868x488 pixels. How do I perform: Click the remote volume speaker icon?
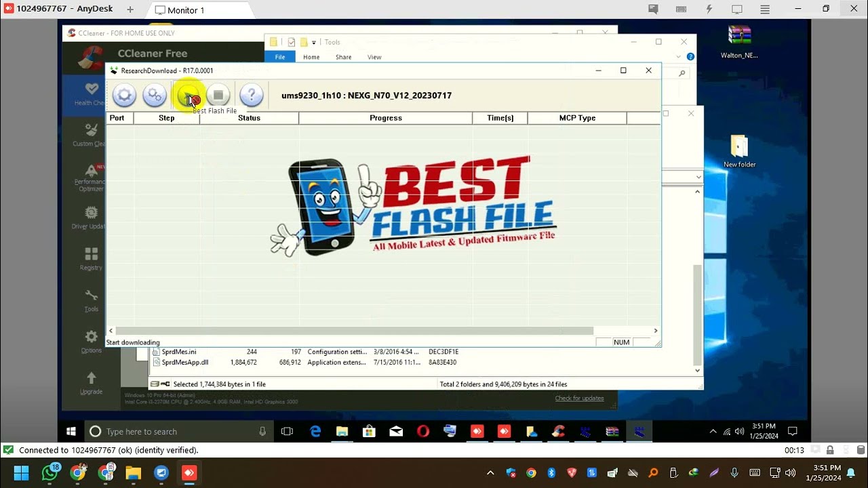(739, 431)
